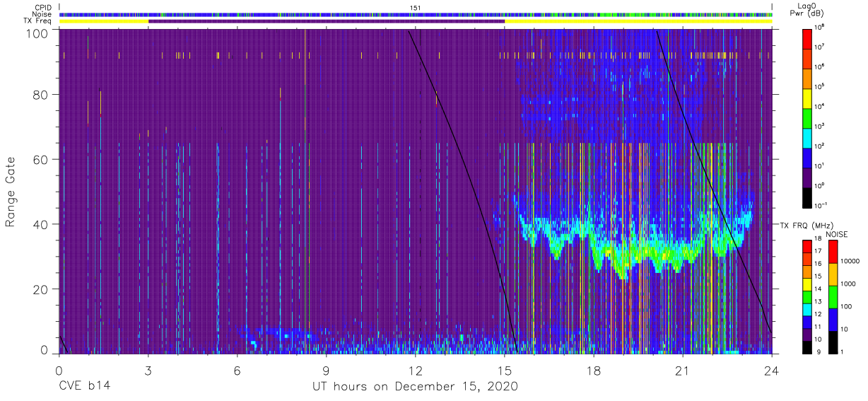This screenshot has width=868, height=401.
Task: Click the 9 tick on UT hours axis
Action: (x=327, y=370)
